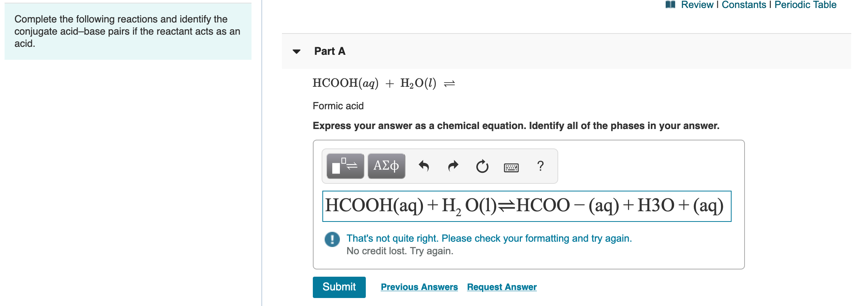Open the Constants reference
The height and width of the screenshot is (306, 868).
[x=745, y=5]
